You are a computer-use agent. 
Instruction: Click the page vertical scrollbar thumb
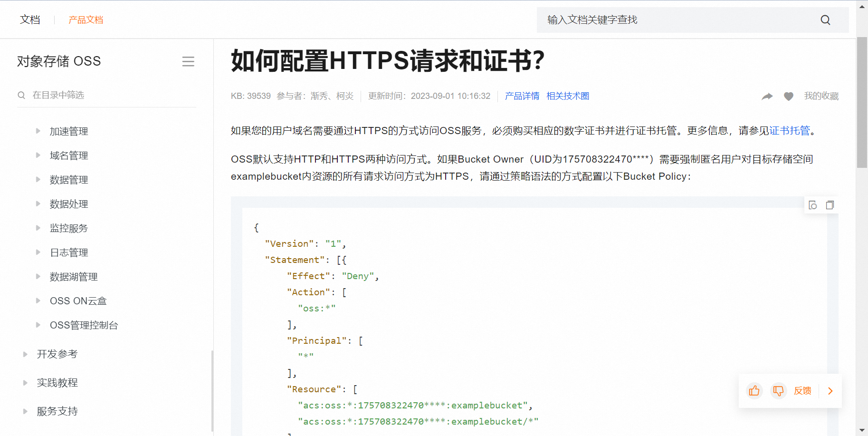click(x=862, y=102)
